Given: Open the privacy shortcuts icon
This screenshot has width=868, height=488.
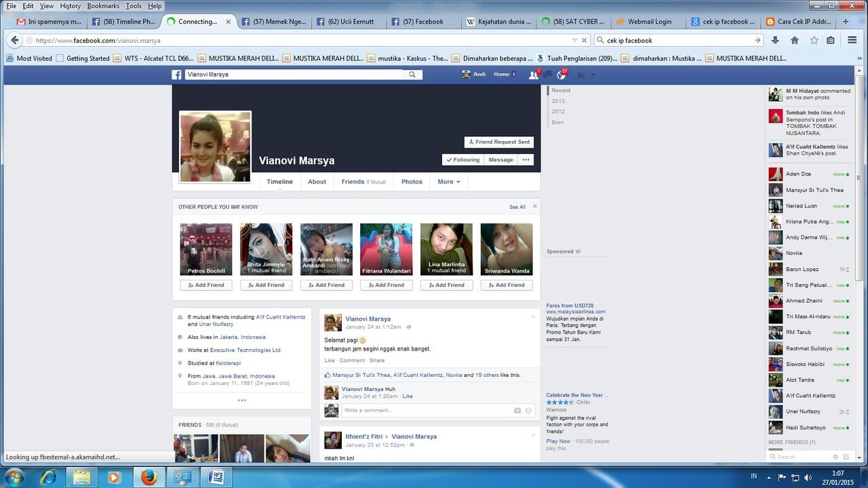Looking at the screenshot, I should click(581, 75).
